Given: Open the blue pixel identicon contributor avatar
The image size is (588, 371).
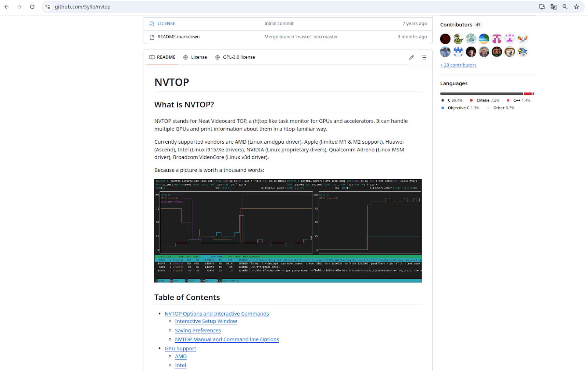Looking at the screenshot, I should (x=458, y=52).
